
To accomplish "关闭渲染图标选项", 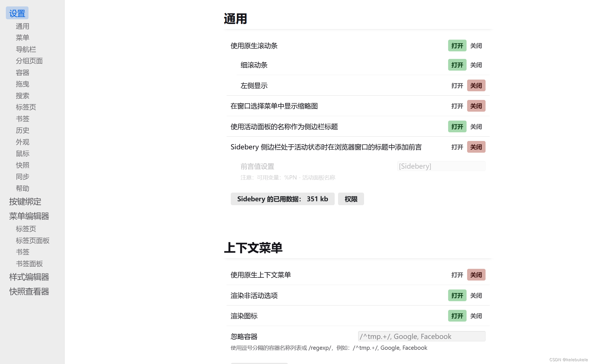I will (476, 316).
